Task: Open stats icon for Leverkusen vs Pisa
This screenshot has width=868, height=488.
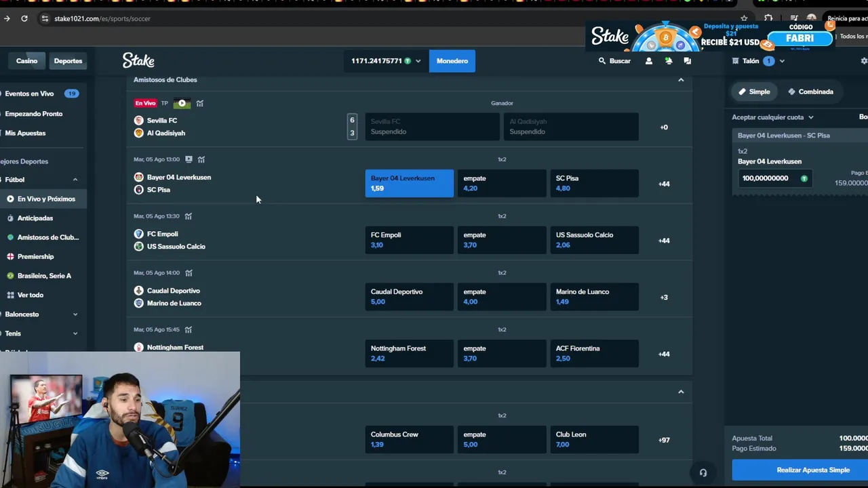Action: point(201,159)
